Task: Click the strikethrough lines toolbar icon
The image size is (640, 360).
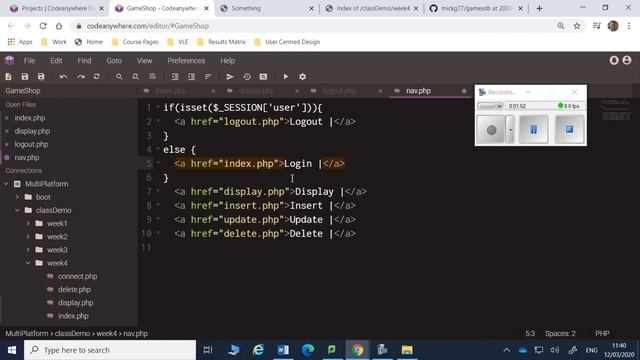Action: 152,77
